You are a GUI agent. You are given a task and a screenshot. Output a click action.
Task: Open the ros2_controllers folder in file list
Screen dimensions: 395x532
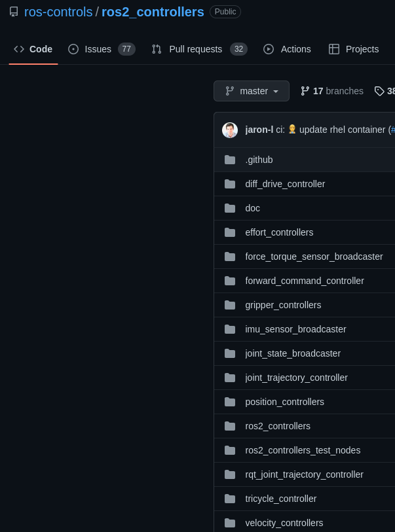[278, 426]
